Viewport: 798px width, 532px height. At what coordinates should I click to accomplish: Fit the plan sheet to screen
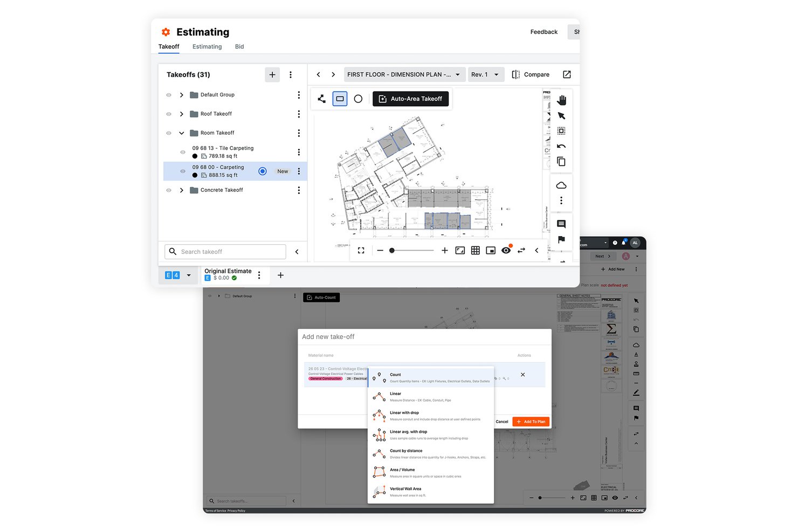pyautogui.click(x=460, y=251)
